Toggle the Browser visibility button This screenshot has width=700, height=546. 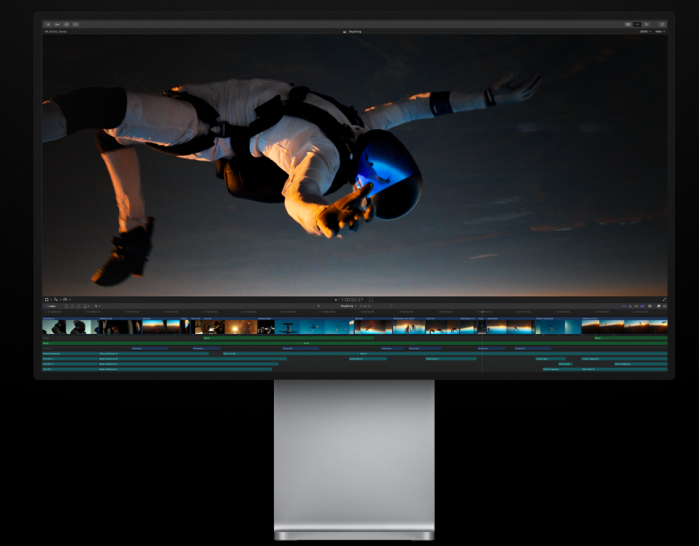coord(628,23)
